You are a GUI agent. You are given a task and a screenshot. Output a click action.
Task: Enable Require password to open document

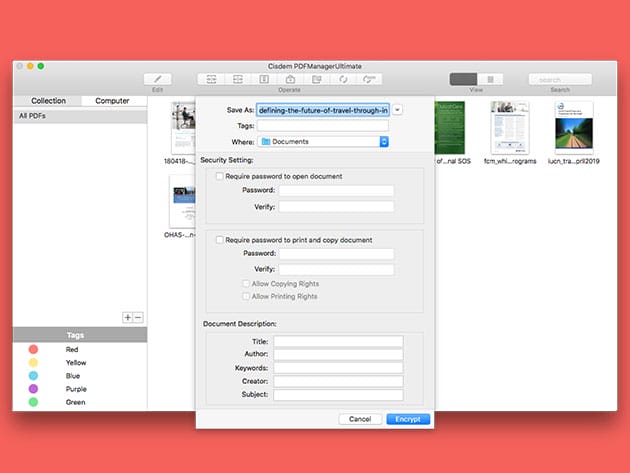point(220,176)
